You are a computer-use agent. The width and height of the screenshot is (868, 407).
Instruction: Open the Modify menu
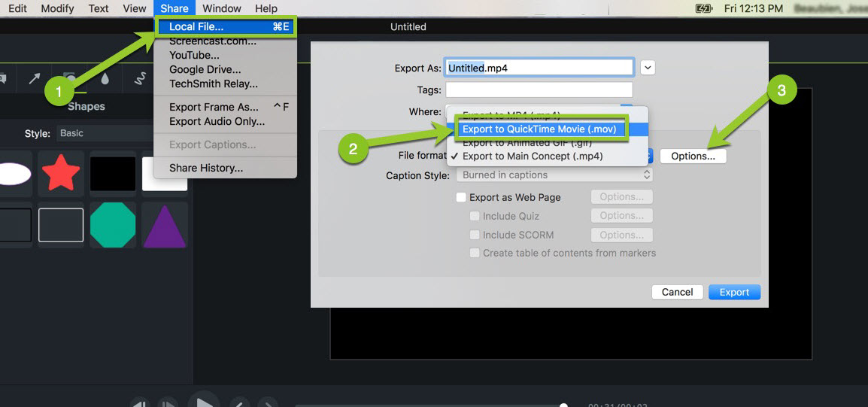coord(57,8)
